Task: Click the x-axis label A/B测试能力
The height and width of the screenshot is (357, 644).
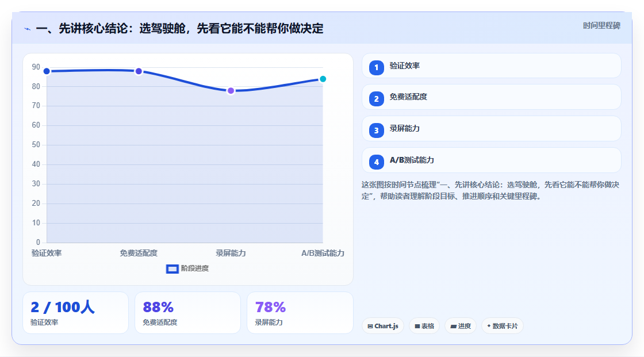Action: [x=323, y=254]
